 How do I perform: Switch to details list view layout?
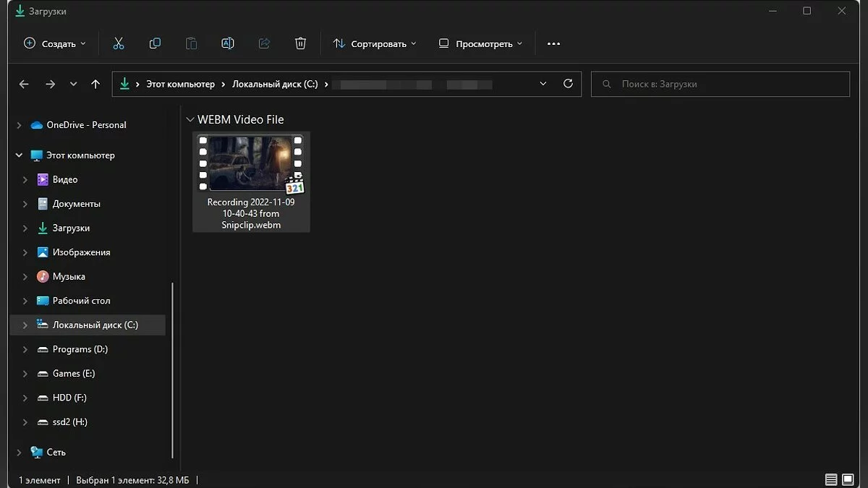point(831,479)
